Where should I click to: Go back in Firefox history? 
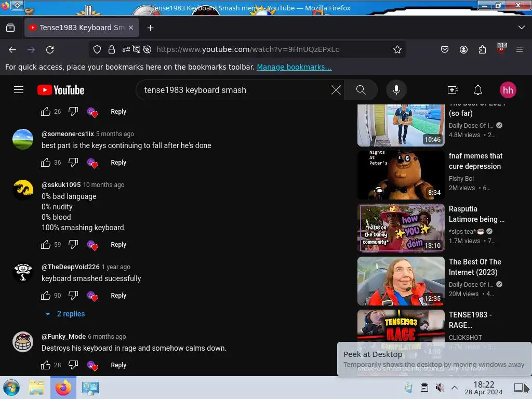click(x=12, y=49)
